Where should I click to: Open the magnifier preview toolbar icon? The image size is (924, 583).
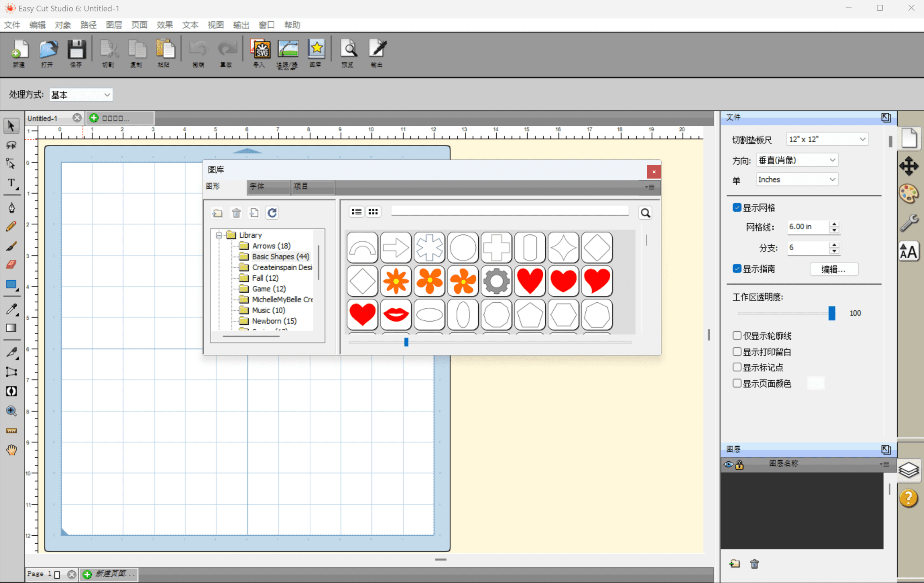point(348,53)
